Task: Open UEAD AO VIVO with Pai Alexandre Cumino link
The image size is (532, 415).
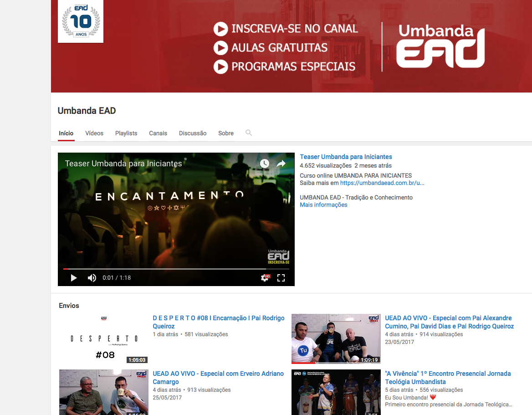Action: (x=449, y=322)
